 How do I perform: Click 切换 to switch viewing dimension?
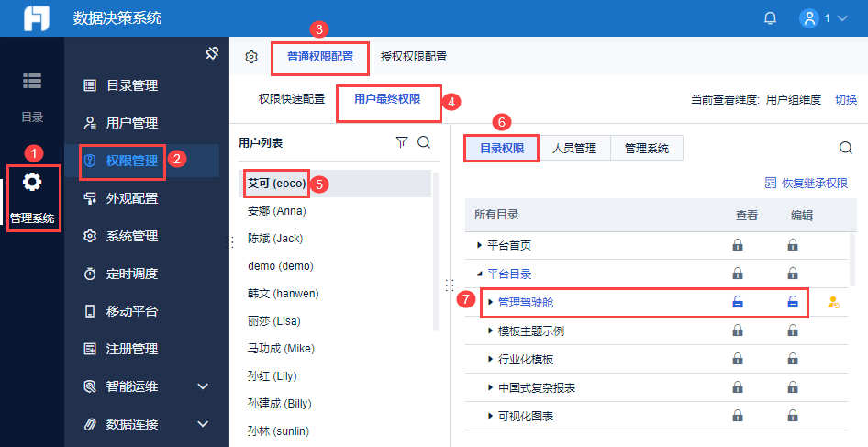click(x=846, y=100)
